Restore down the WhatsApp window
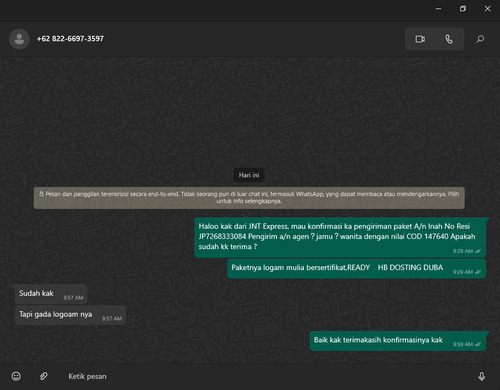This screenshot has width=500, height=390. coord(463,9)
